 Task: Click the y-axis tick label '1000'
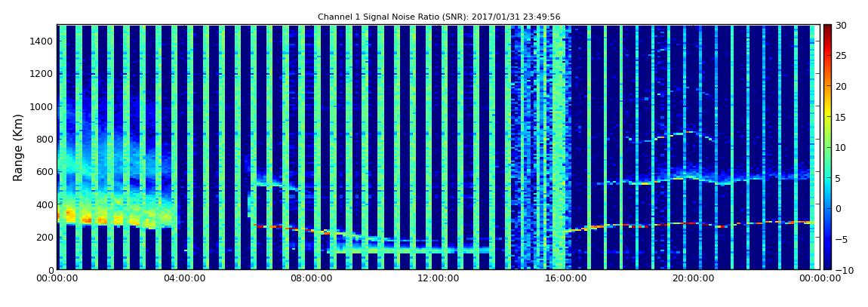pyautogui.click(x=43, y=106)
